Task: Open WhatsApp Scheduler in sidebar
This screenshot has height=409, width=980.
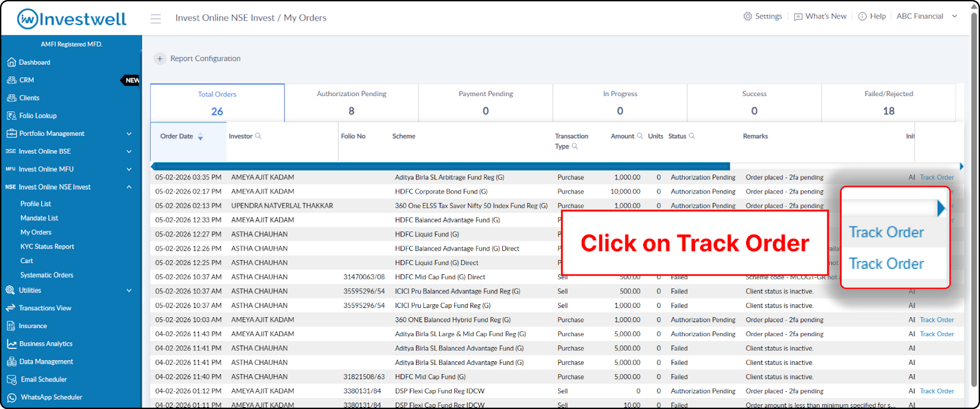Action: coord(51,397)
